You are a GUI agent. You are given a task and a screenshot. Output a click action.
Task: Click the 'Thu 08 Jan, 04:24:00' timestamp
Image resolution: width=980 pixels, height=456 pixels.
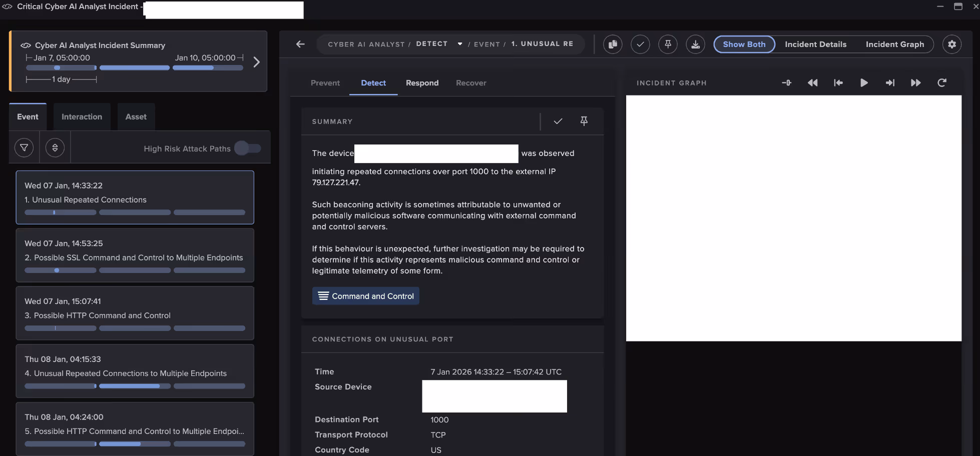64,417
